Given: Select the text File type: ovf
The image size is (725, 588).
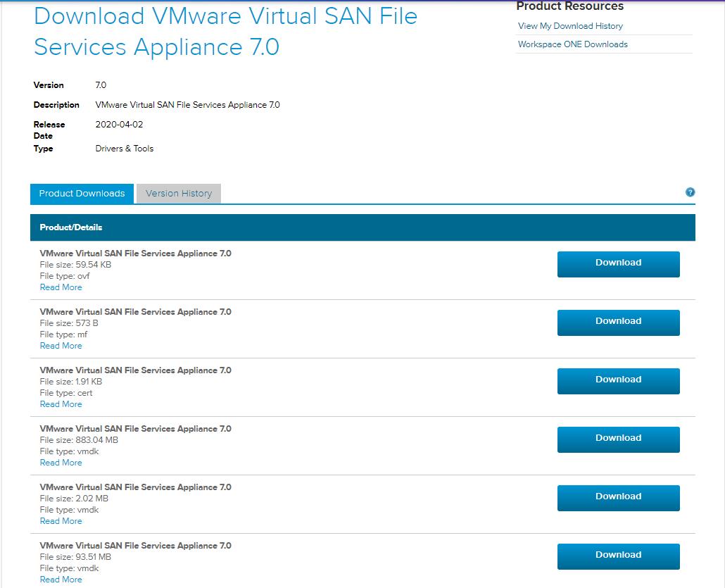Looking at the screenshot, I should pyautogui.click(x=65, y=276).
